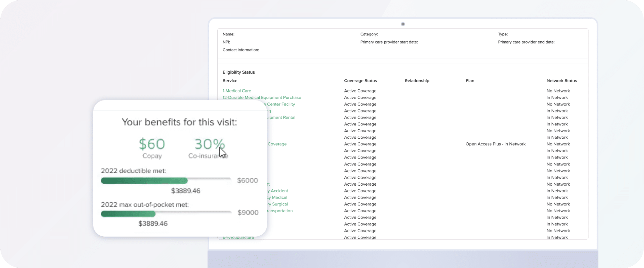Click the service link ending in Surgical
The image size is (644, 268).
click(x=278, y=204)
